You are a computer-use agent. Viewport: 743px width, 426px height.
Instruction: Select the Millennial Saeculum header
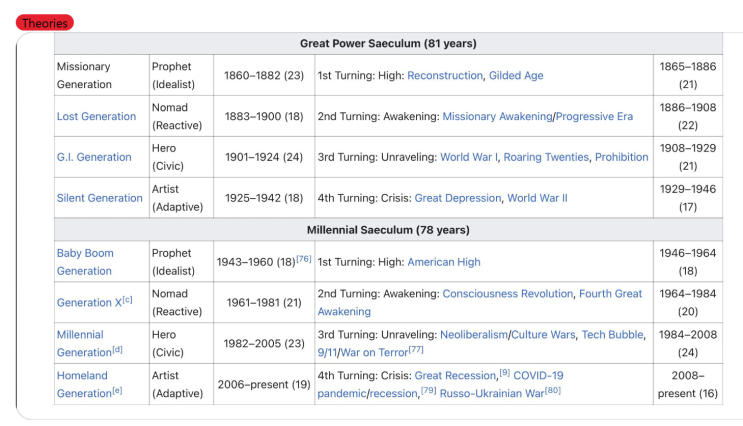click(x=388, y=230)
